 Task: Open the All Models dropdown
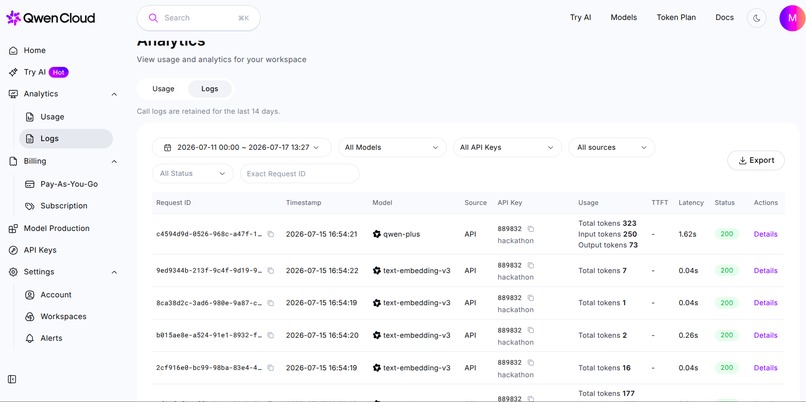click(x=392, y=148)
